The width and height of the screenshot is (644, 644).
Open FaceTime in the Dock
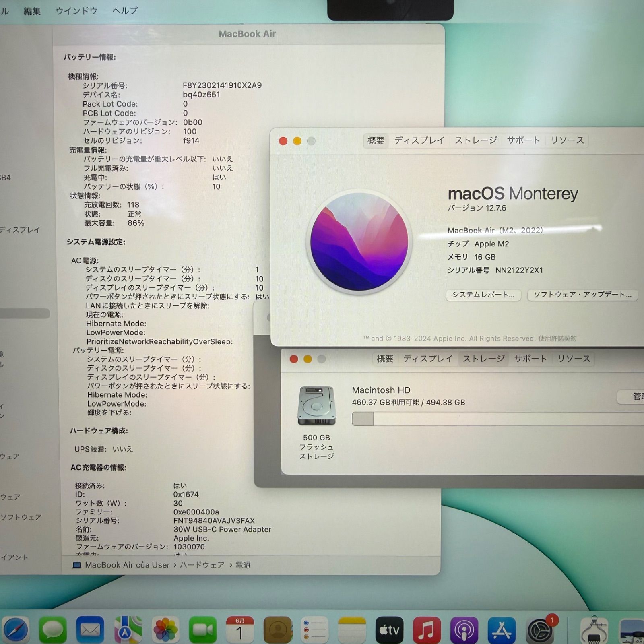203,630
